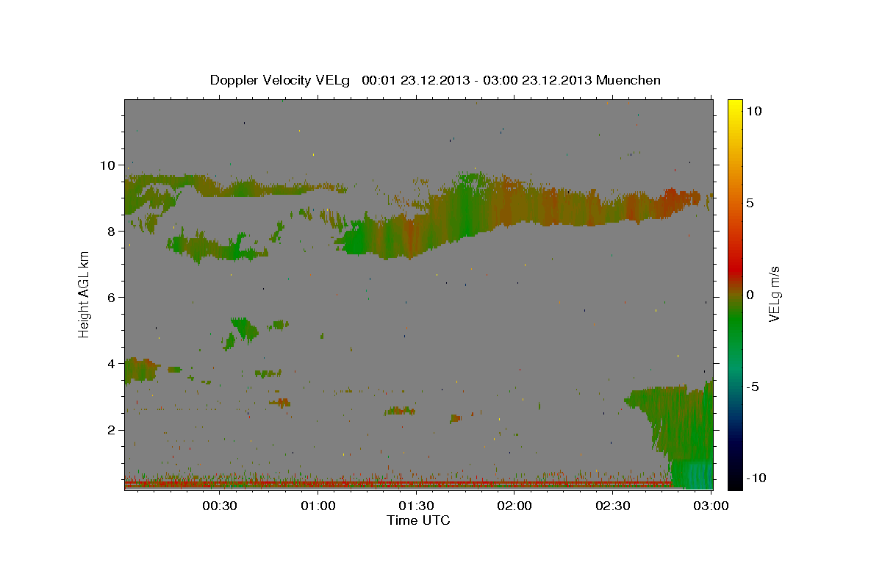
Task: Click the colorbar value 10 at top
Action: pyautogui.click(x=754, y=111)
